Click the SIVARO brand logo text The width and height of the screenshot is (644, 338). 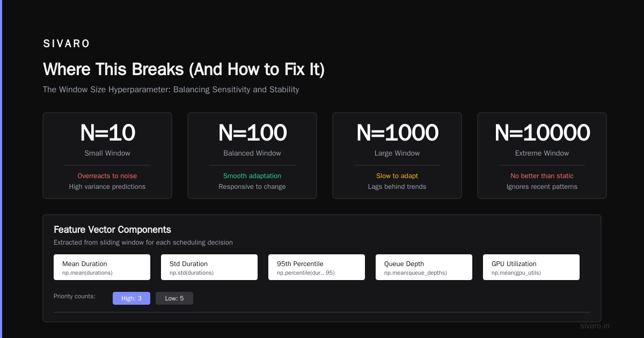(67, 44)
